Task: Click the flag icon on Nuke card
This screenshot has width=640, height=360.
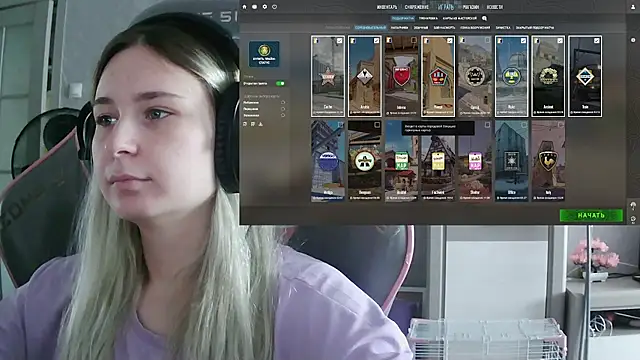Action: tap(500, 41)
